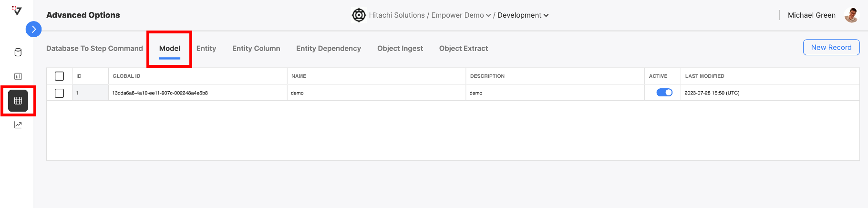Click Michael Green's profile avatar
Image resolution: width=868 pixels, height=208 pixels.
click(x=851, y=15)
